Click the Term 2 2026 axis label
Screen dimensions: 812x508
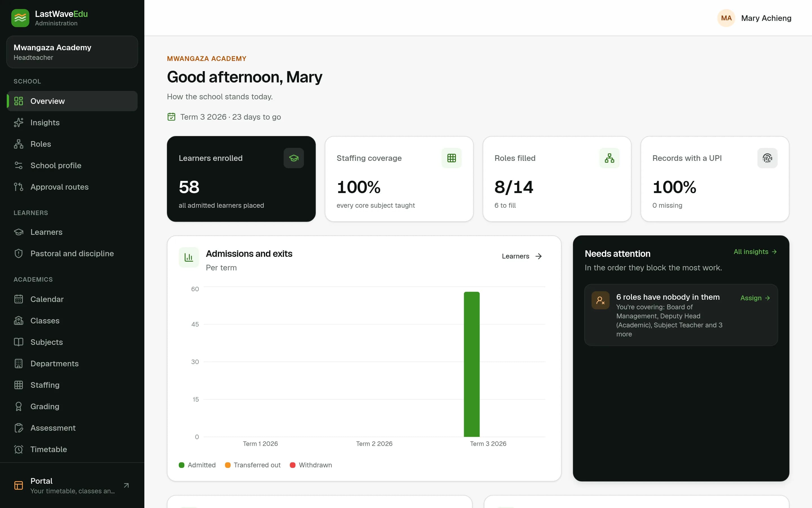(374, 443)
